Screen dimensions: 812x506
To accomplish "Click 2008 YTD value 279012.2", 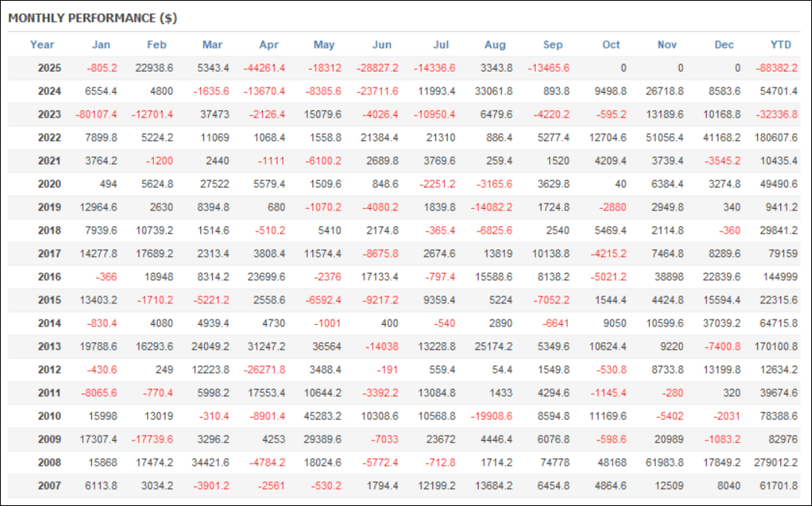I will pos(775,463).
